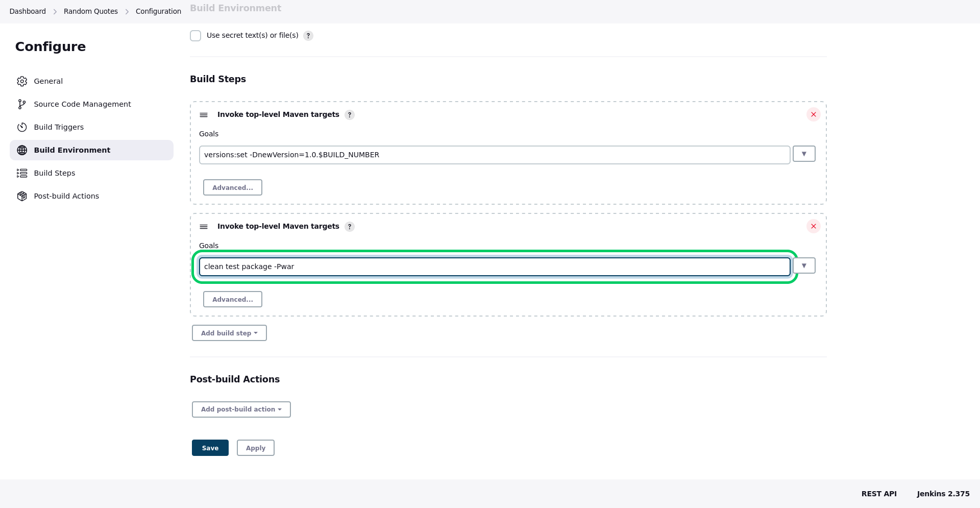Enable Use secret text(s) or file(s) checkbox
Viewport: 980px width, 508px height.
pyautogui.click(x=195, y=36)
